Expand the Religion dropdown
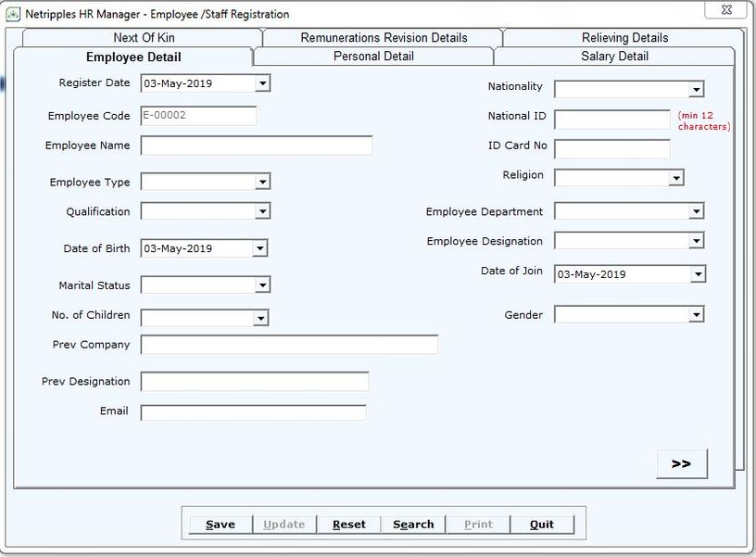 tap(676, 178)
